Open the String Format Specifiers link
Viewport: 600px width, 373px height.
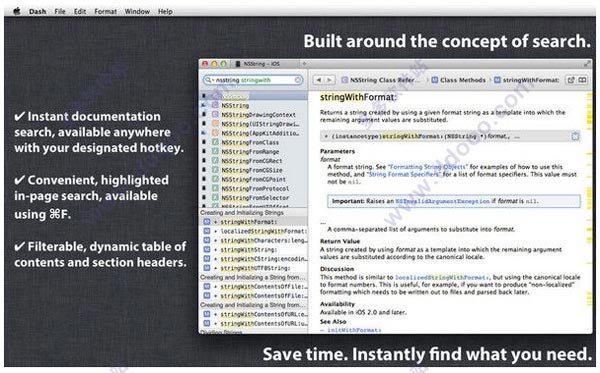(x=404, y=174)
